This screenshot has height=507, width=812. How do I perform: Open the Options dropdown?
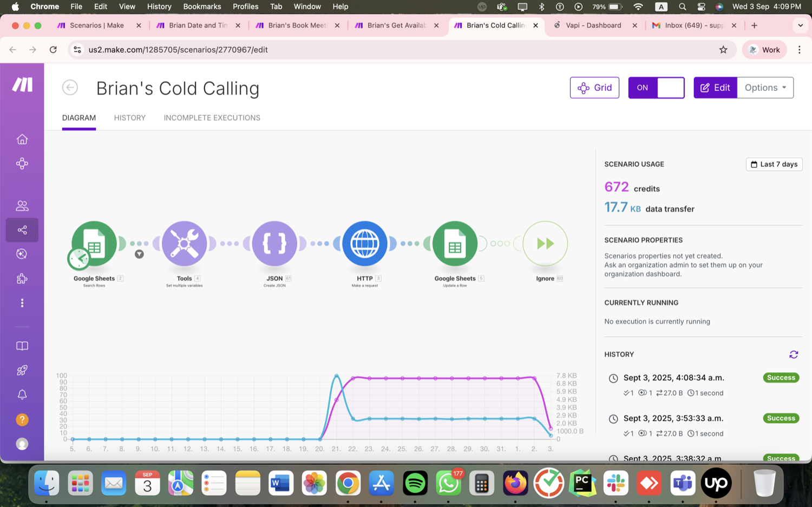click(x=765, y=88)
